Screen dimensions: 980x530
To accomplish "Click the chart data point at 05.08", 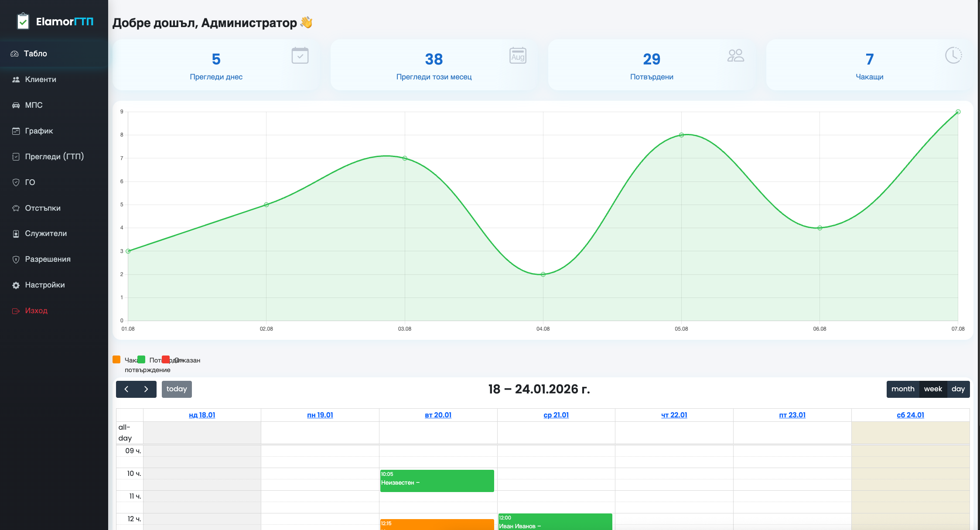I will pos(681,135).
